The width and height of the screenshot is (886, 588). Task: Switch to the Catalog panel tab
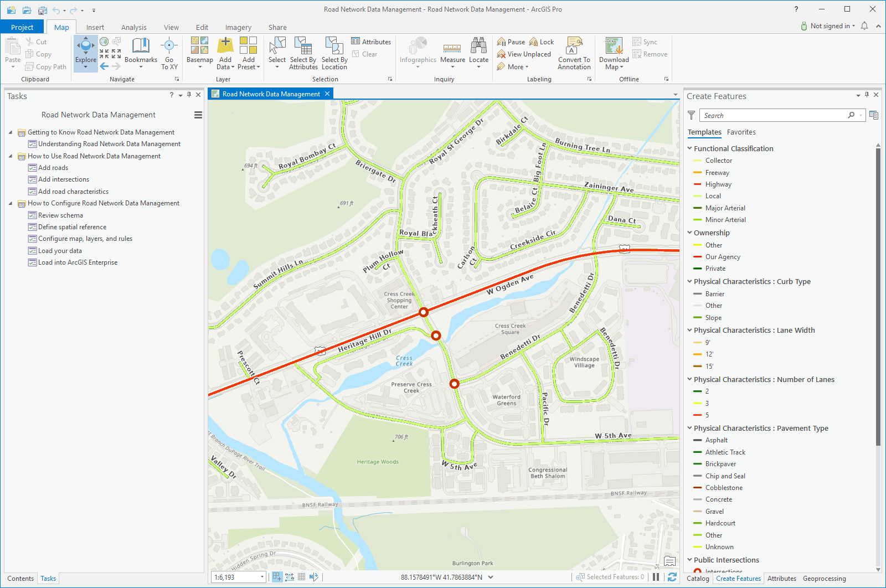[698, 578]
